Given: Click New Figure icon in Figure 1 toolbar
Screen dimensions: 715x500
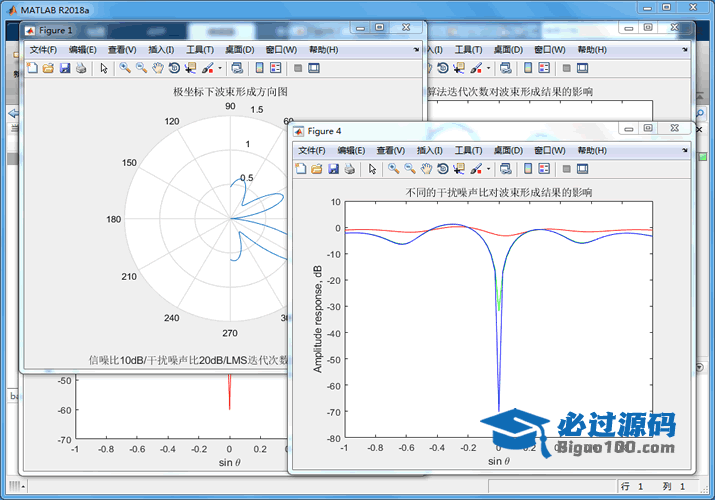Looking at the screenshot, I should pos(32,68).
